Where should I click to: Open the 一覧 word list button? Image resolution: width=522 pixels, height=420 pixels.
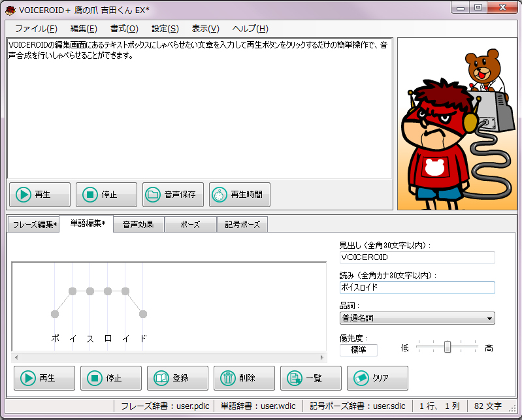(310, 378)
